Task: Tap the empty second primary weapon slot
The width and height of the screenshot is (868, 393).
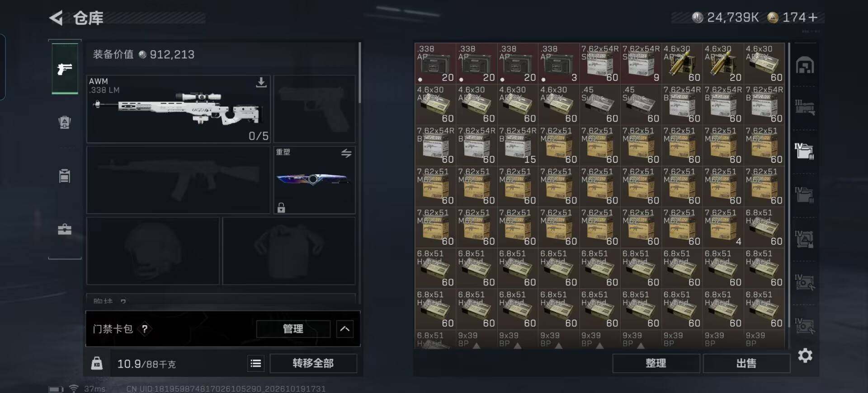Action: [179, 180]
